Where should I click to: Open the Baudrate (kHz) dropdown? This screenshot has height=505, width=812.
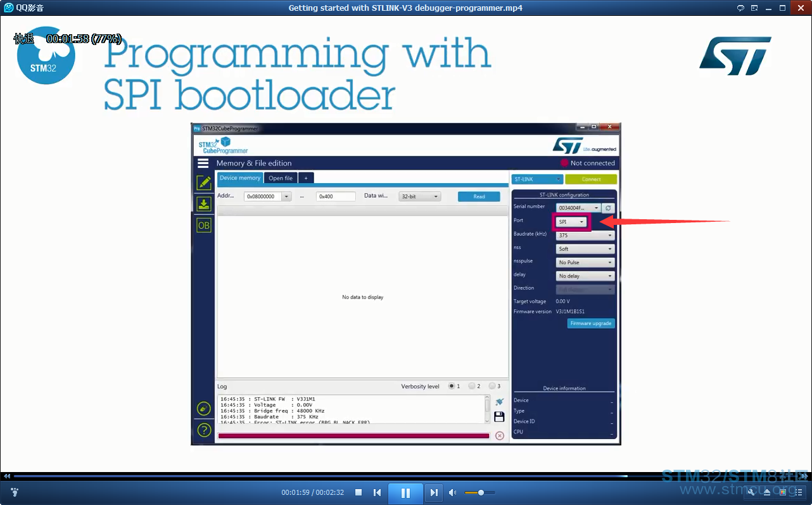click(585, 235)
